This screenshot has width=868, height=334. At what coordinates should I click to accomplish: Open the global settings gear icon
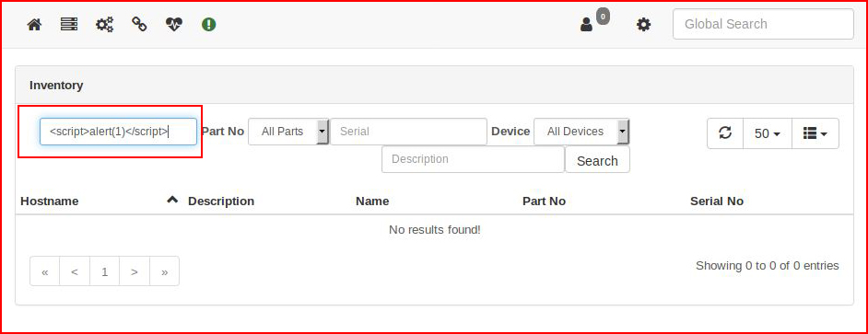coord(643,24)
